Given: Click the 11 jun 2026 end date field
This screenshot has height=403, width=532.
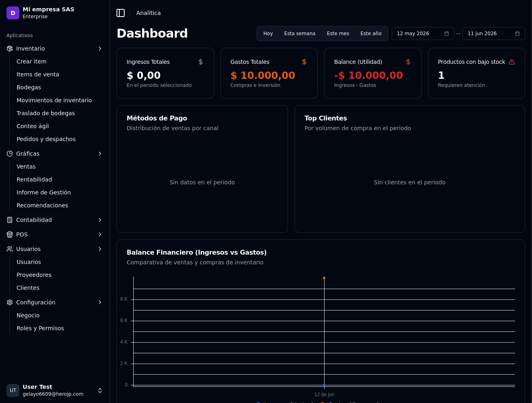Looking at the screenshot, I should click(494, 34).
